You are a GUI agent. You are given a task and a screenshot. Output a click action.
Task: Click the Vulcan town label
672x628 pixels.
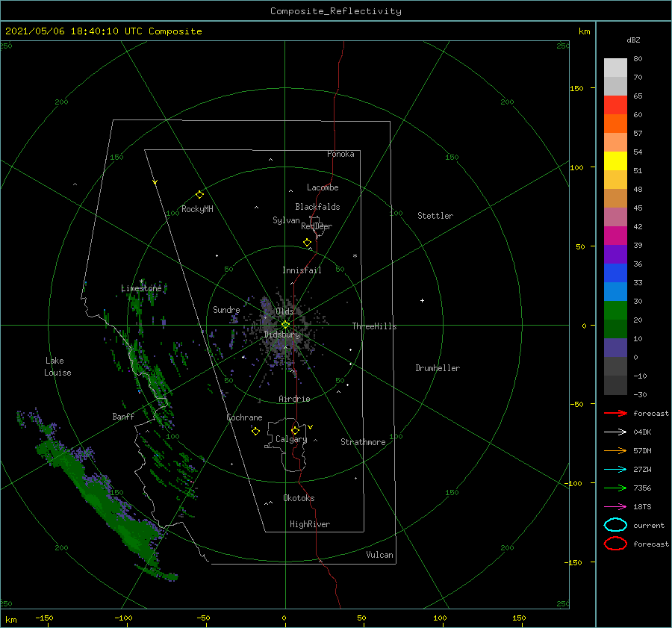[x=379, y=555]
